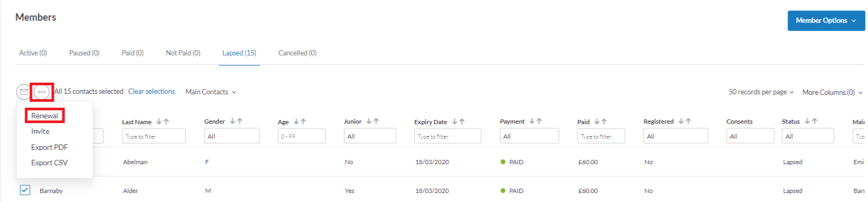
Task: Sort Expiry Date ascending arrow
Action: click(x=462, y=122)
